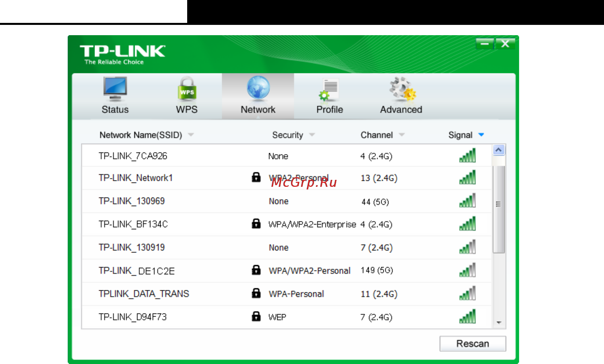The height and width of the screenshot is (364, 604).
Task: Click the Channel column header
Action: pyautogui.click(x=377, y=135)
